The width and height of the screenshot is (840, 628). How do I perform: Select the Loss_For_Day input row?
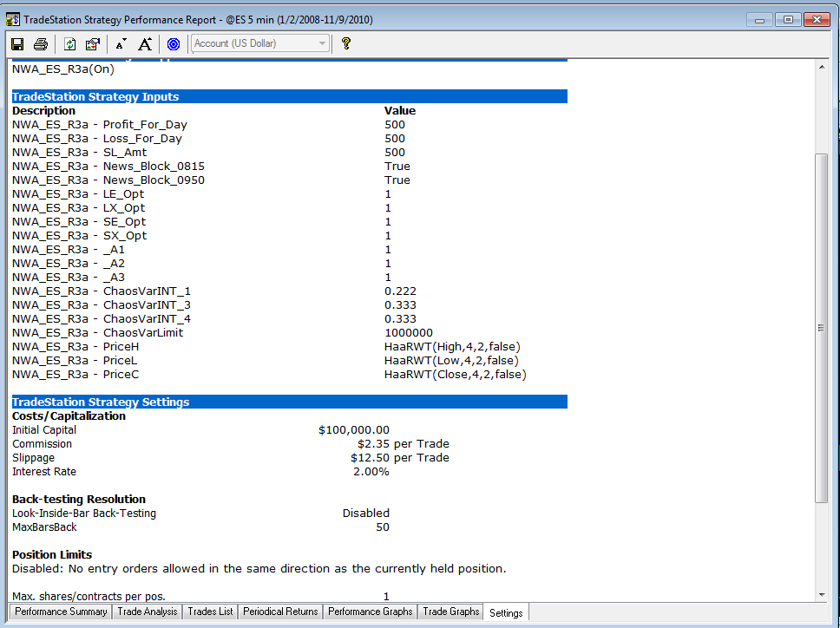[x=214, y=139]
